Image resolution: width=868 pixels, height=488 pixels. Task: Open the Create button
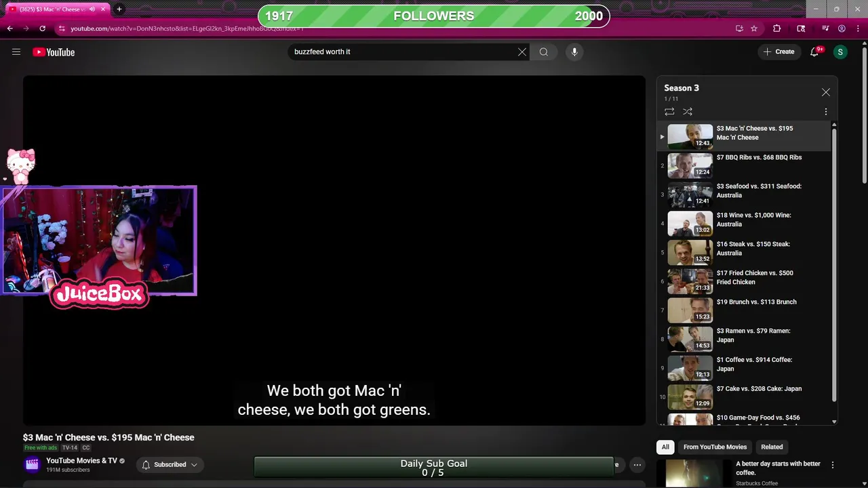coord(778,52)
